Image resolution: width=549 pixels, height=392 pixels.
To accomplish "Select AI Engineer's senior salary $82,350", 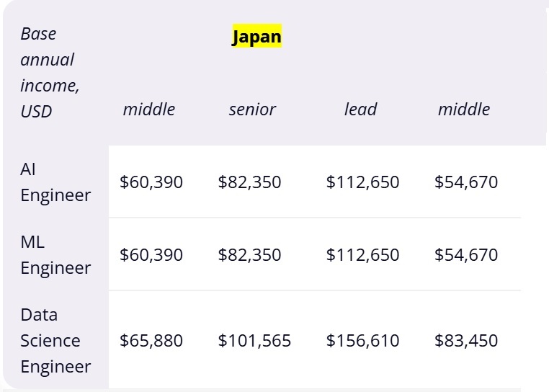I will pos(249,182).
